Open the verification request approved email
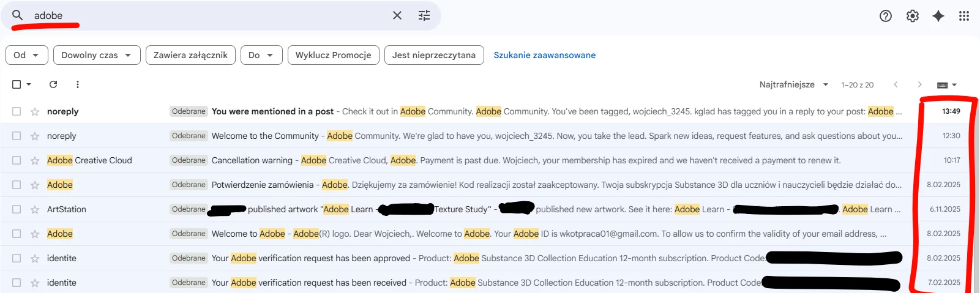The image size is (980, 293). (490, 258)
